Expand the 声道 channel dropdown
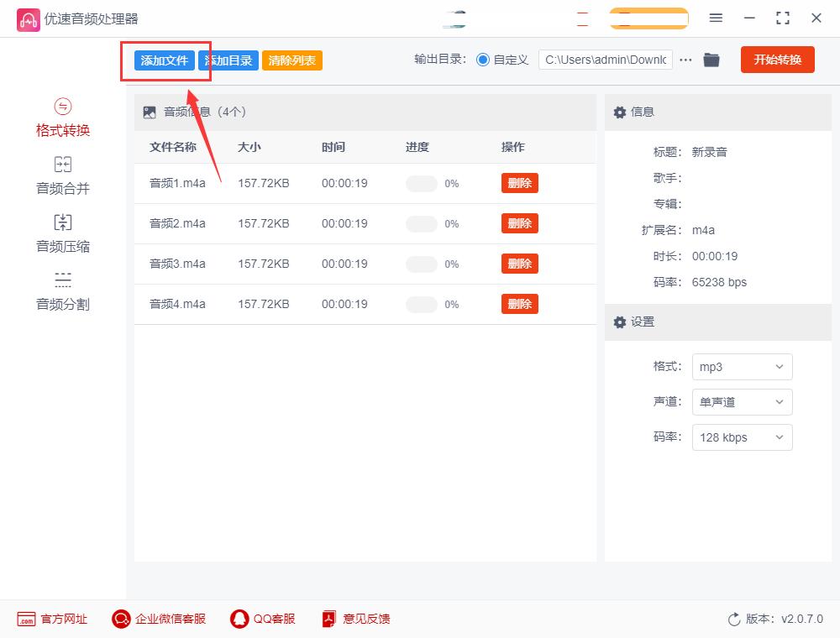Screen dimensions: 840x638 (x=742, y=402)
